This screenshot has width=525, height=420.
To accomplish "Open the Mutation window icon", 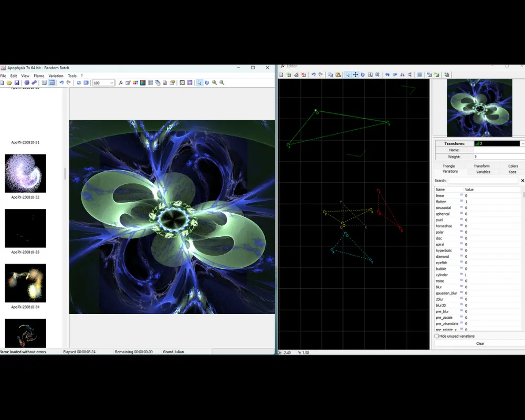I will tap(150, 83).
